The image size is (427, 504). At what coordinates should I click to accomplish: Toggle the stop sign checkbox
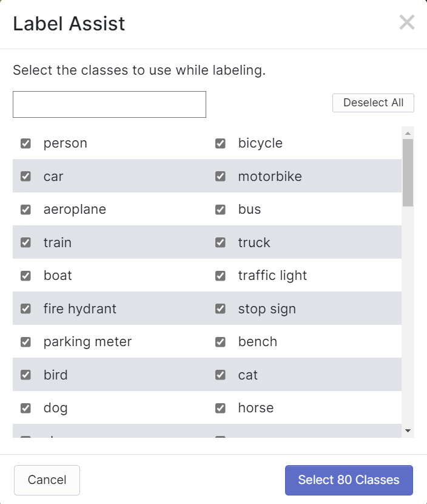[x=220, y=309]
